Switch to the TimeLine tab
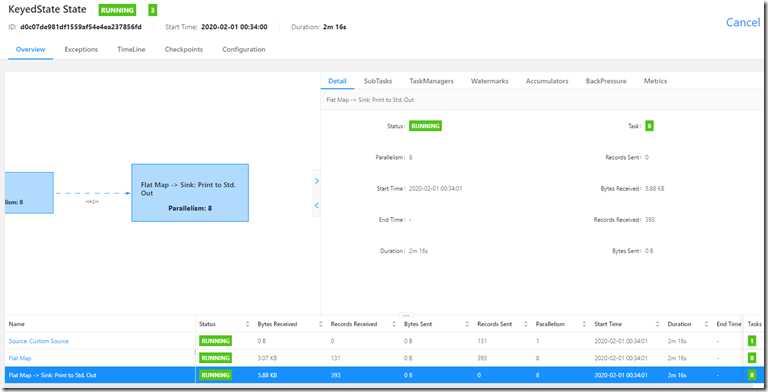Viewport: 768px width, 392px height. [131, 49]
